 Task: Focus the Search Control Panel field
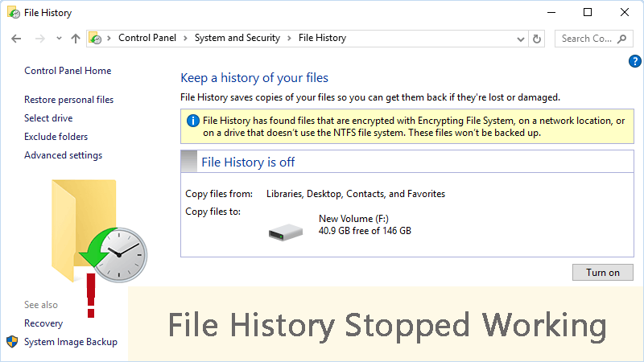(x=586, y=38)
